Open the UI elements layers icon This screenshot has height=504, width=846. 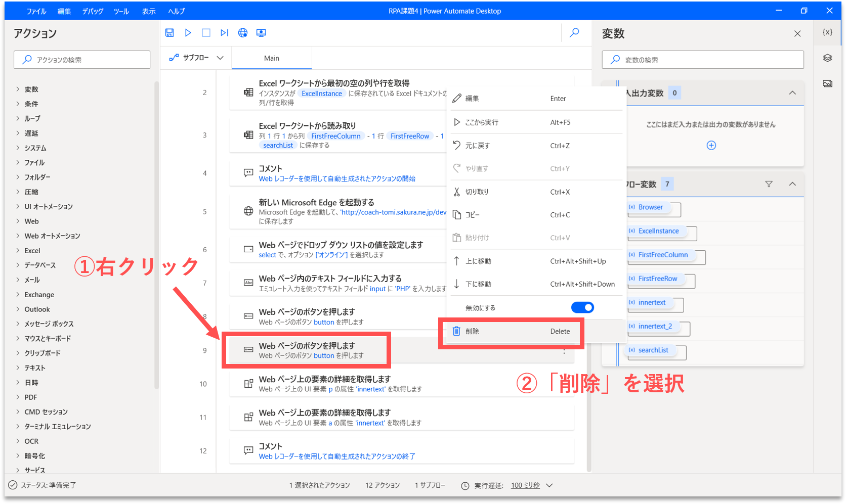pyautogui.click(x=827, y=58)
